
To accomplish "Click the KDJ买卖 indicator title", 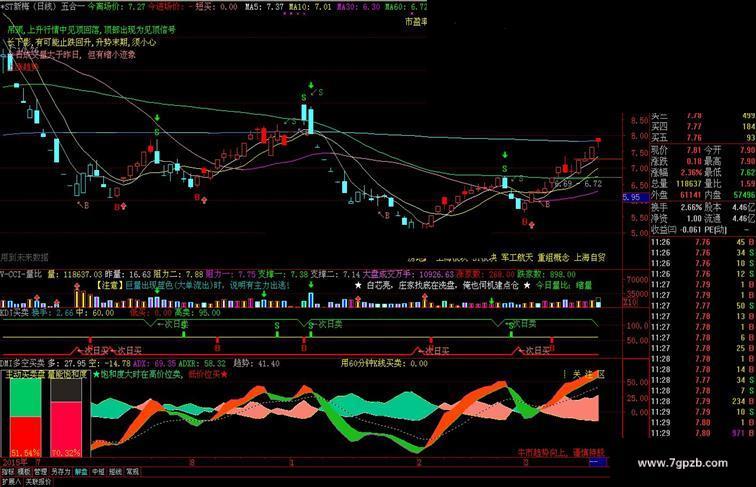I will click(14, 313).
